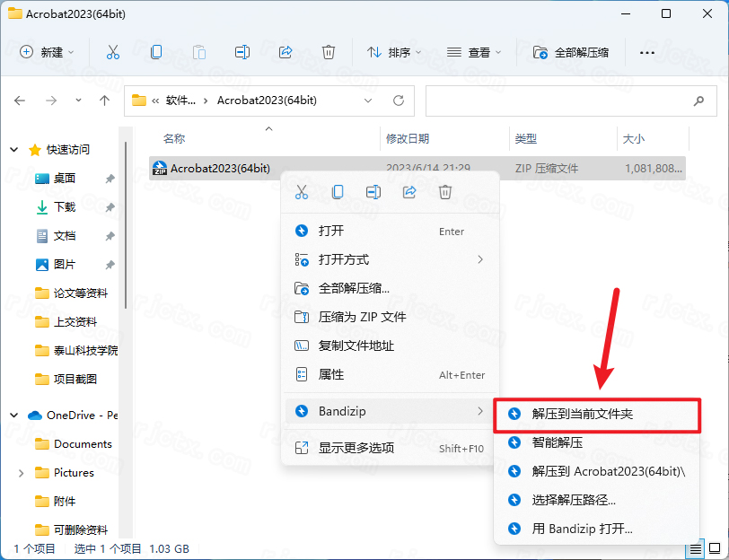Unpin 图片 from quick access
729x560 pixels.
coord(110,265)
